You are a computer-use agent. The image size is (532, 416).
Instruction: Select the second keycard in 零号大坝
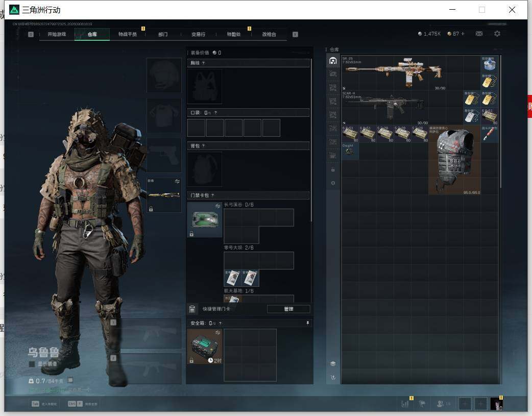[x=250, y=278]
